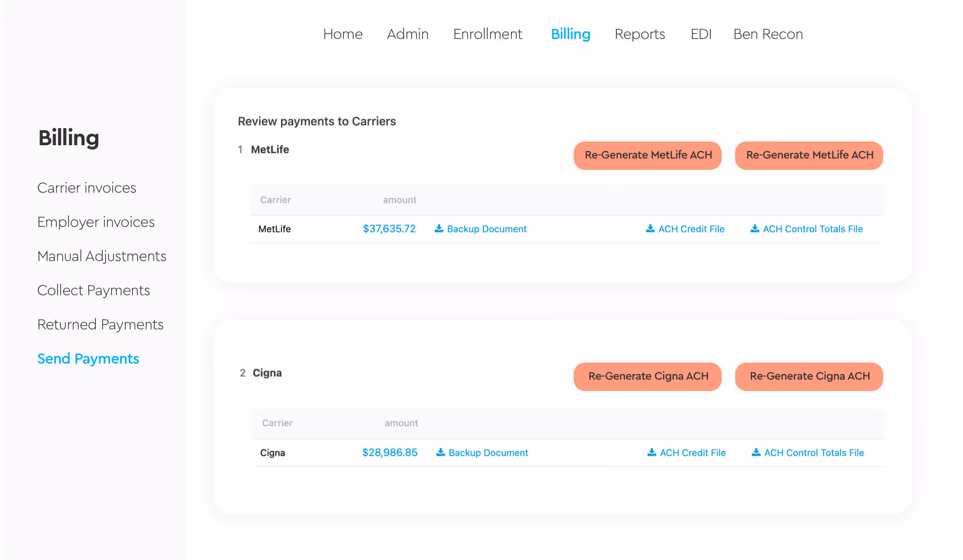Click the 'Review payments to Carriers' heading

[x=317, y=121]
